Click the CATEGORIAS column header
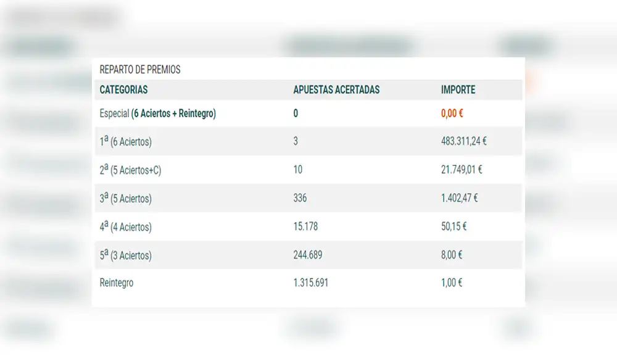Viewport: 617px width, 364px height. 123,89
